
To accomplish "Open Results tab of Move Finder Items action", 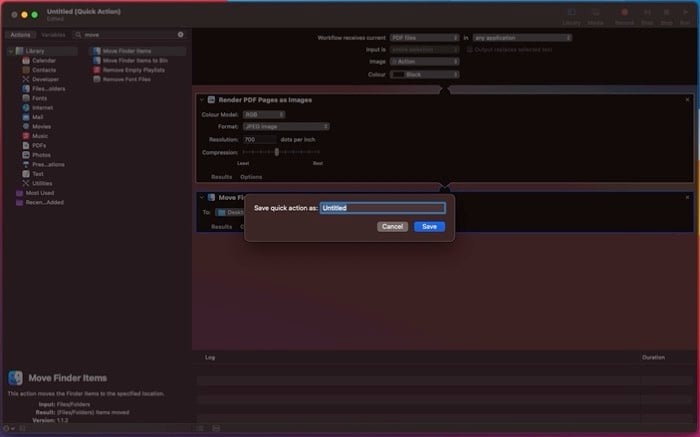I will pos(221,227).
